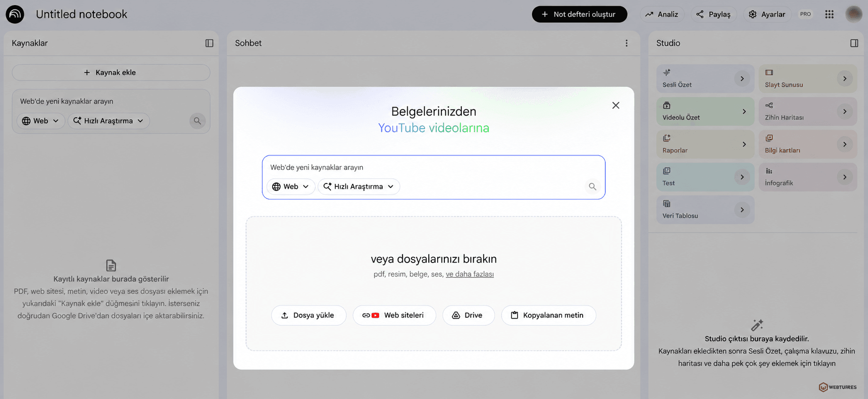Expand Slayt Sunusu options arrow
This screenshot has width=868, height=399.
pyautogui.click(x=845, y=78)
